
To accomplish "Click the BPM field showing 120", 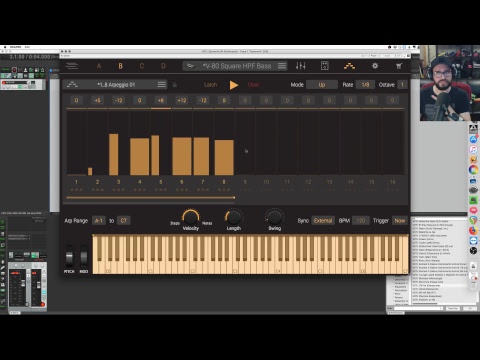I will 361,221.
